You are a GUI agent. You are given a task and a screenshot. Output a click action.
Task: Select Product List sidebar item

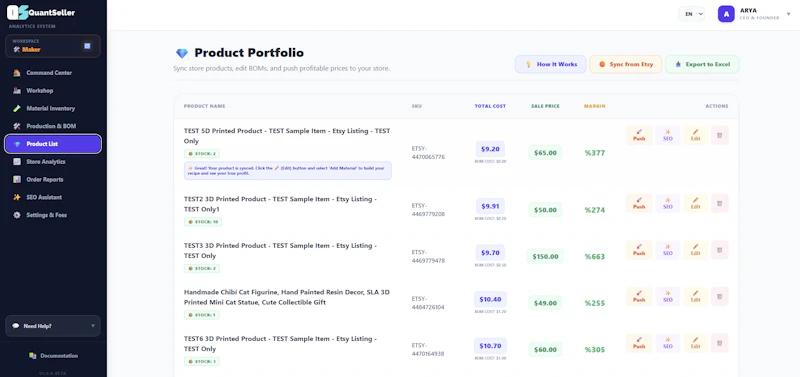coord(53,144)
